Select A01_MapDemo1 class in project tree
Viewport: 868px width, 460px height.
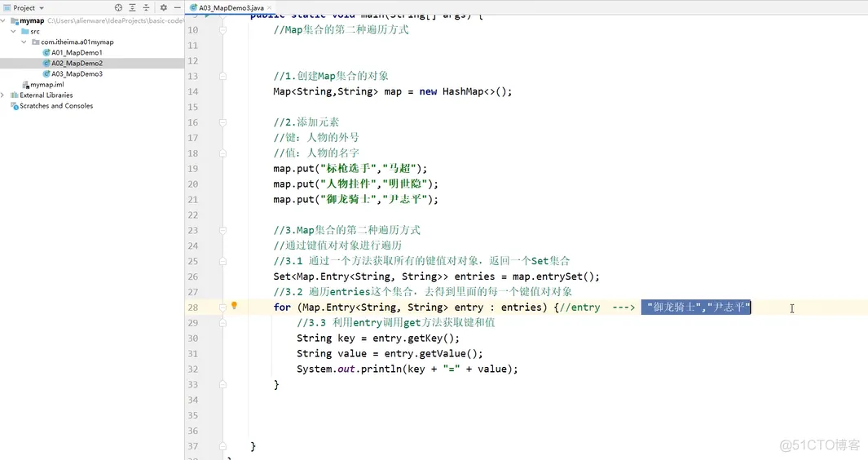coord(73,53)
